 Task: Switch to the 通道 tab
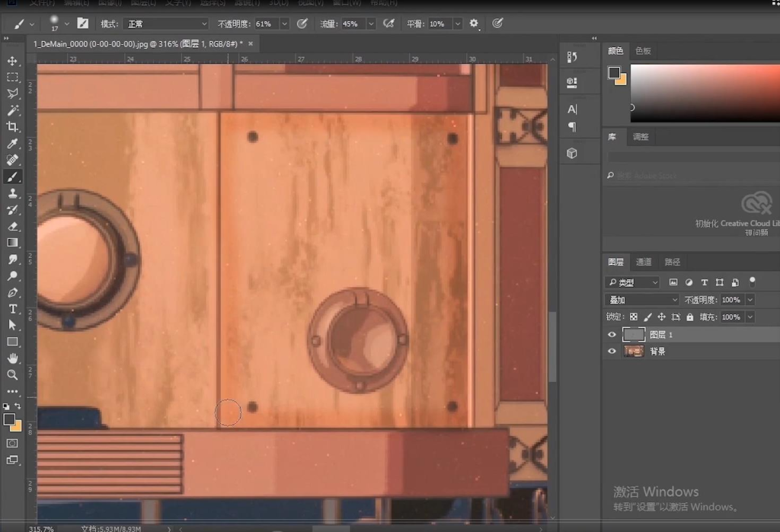tap(644, 262)
